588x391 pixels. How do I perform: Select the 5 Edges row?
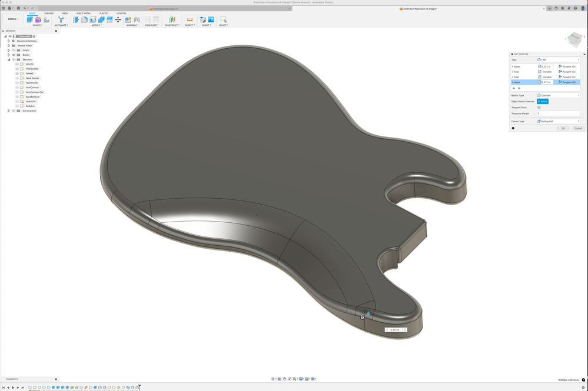(545, 66)
